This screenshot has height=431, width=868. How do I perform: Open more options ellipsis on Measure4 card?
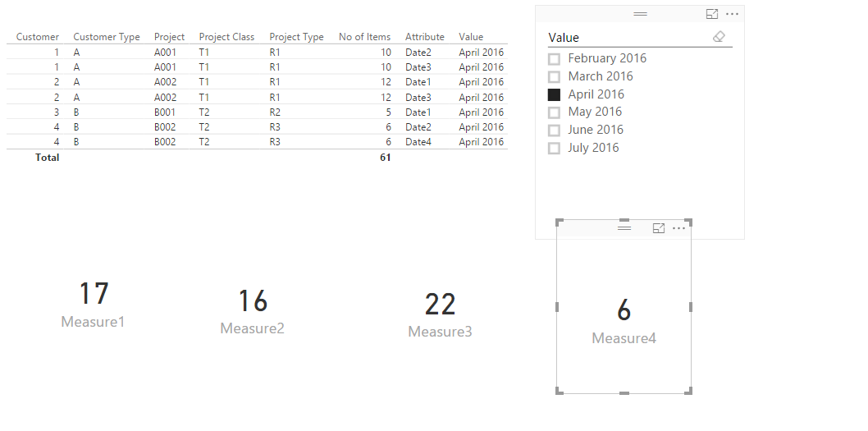(x=678, y=228)
